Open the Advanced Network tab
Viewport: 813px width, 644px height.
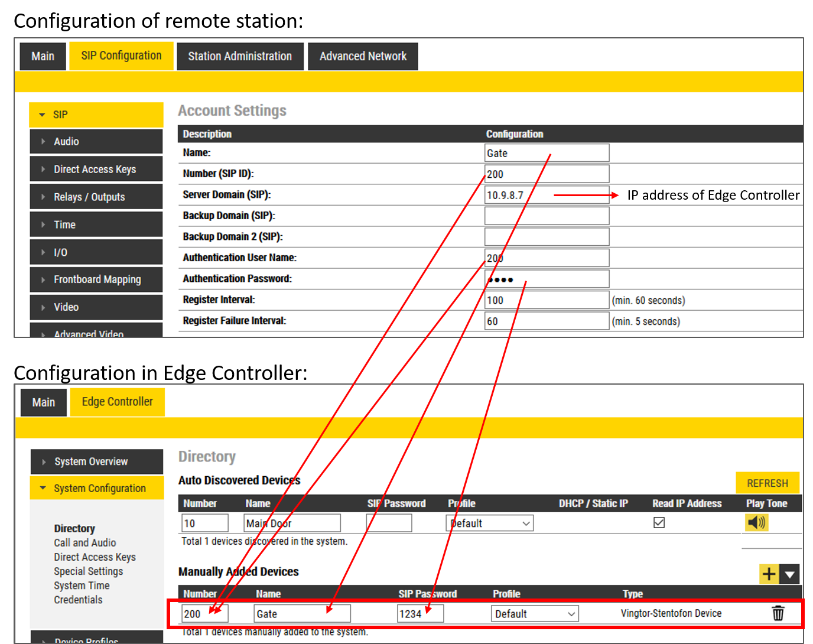click(363, 57)
